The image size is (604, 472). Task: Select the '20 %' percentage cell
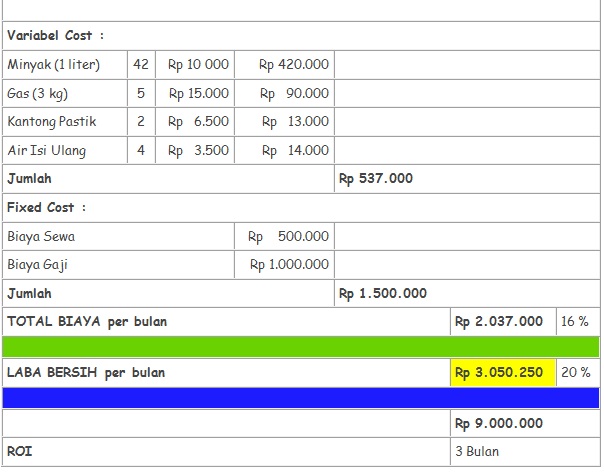coord(577,373)
